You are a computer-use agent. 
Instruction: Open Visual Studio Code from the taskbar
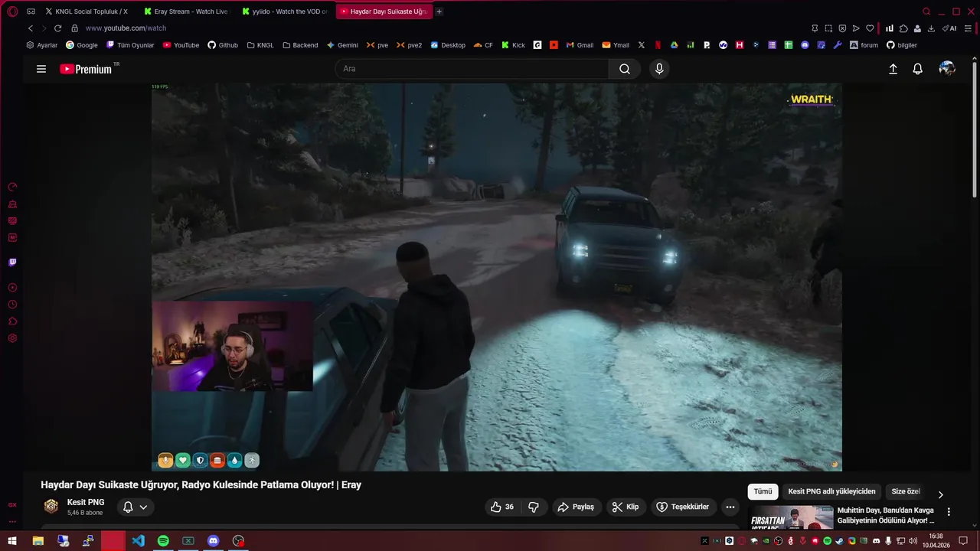[x=138, y=541]
